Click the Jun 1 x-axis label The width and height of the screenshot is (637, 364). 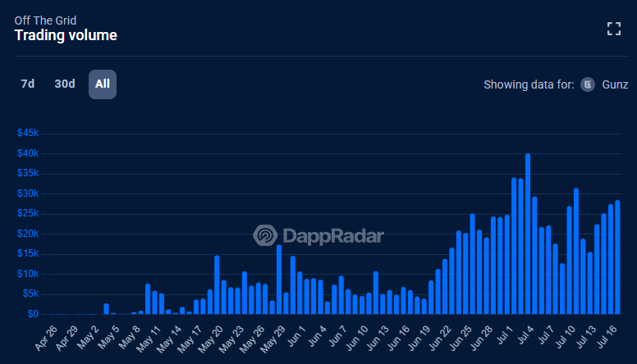(x=296, y=336)
